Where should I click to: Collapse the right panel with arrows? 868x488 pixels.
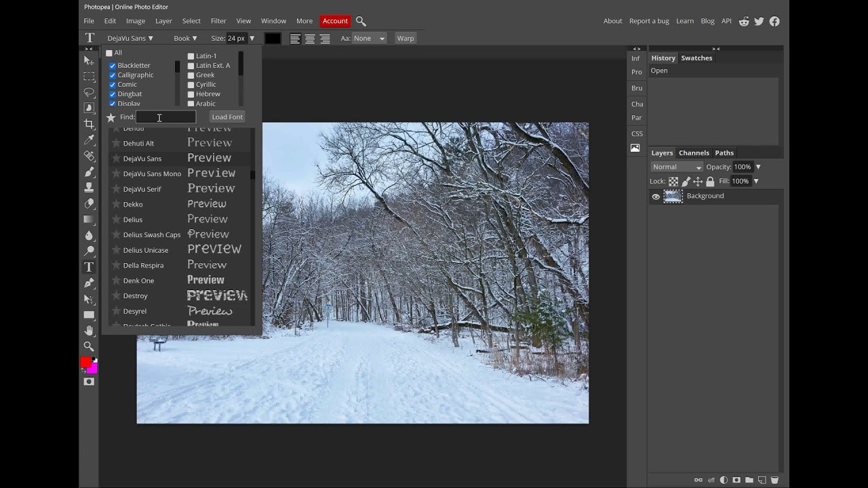[716, 49]
